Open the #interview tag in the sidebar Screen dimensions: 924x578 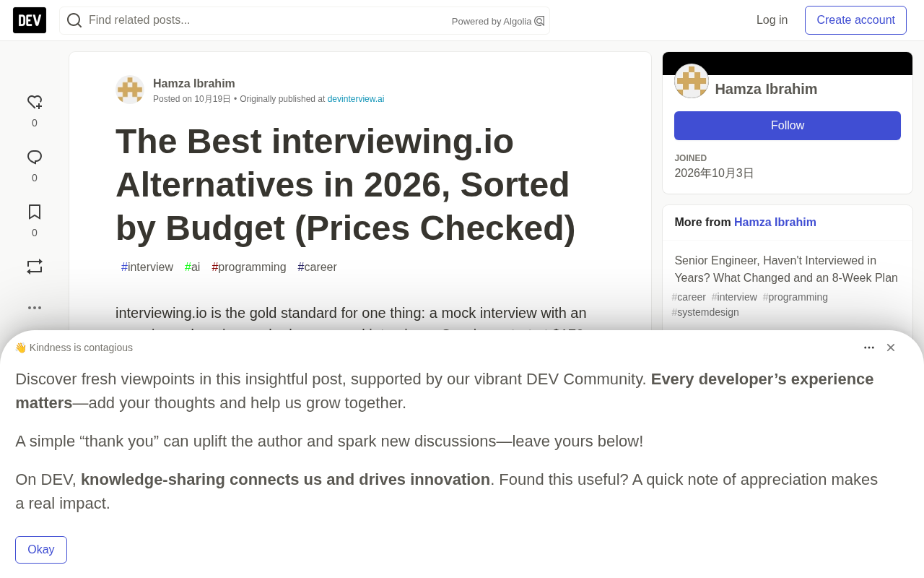(734, 297)
